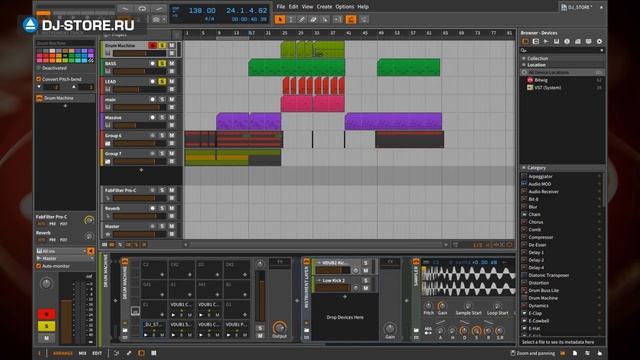Mute the Group 6 track
Screen dimensions: 640x360
point(172,135)
